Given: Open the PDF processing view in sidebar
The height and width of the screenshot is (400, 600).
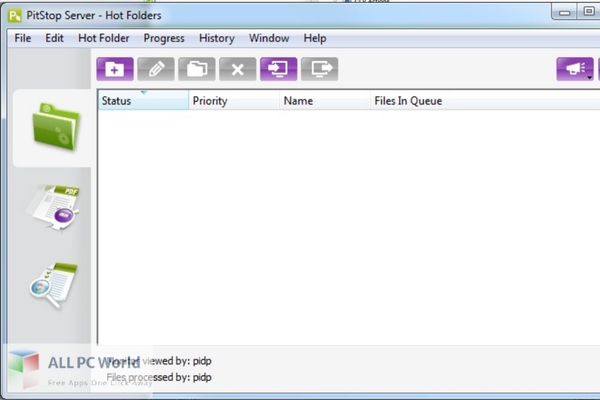Looking at the screenshot, I should click(53, 207).
